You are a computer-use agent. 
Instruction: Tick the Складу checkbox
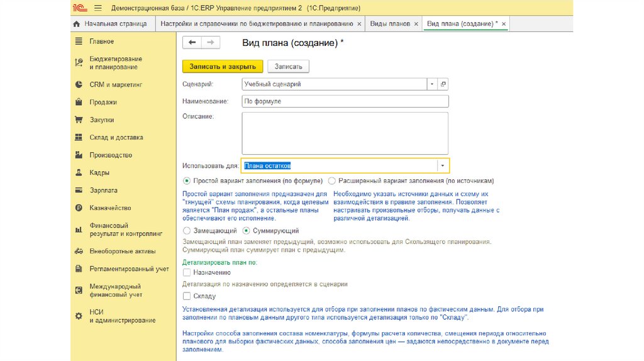click(187, 296)
